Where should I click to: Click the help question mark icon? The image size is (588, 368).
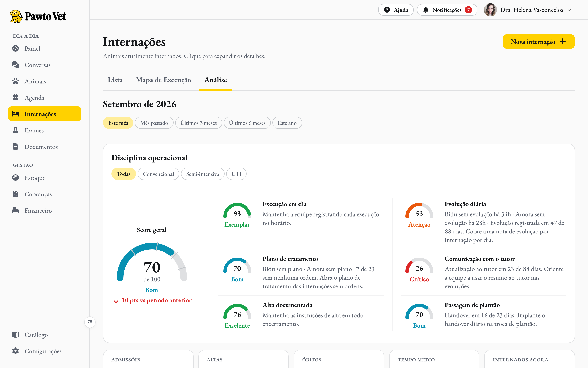[387, 10]
